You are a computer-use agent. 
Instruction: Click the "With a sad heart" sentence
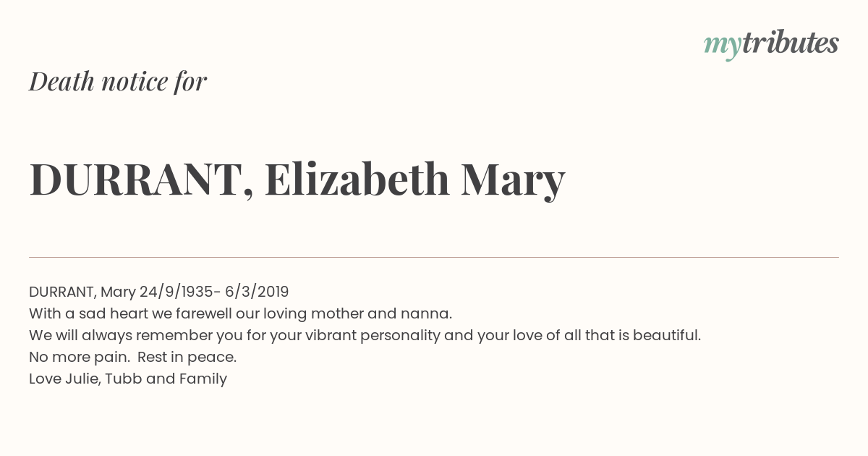coord(240,313)
